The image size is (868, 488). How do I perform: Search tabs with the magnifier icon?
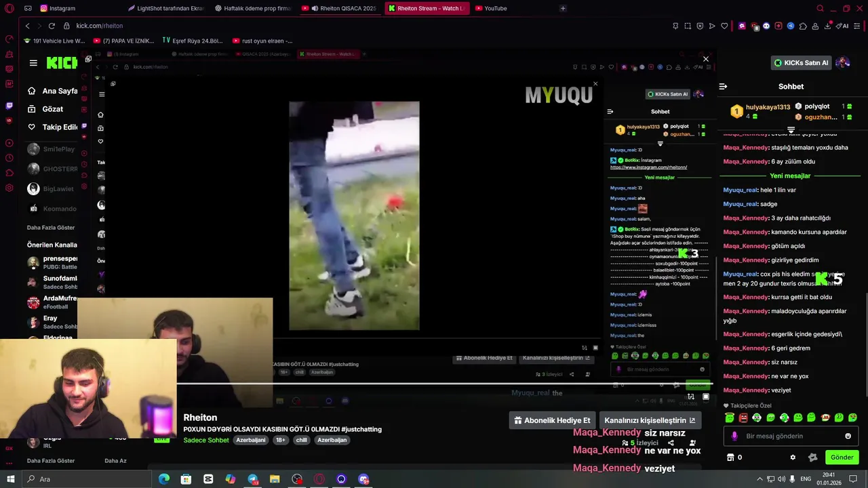point(820,8)
